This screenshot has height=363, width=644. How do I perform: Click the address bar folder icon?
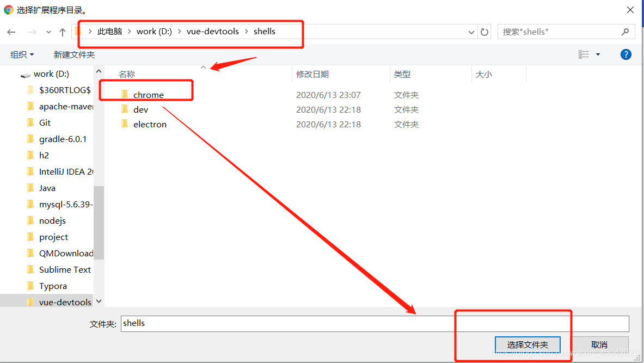tap(78, 32)
